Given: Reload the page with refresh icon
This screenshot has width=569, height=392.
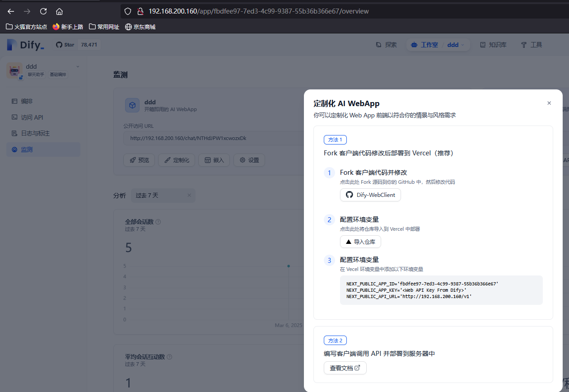Looking at the screenshot, I should 43,11.
